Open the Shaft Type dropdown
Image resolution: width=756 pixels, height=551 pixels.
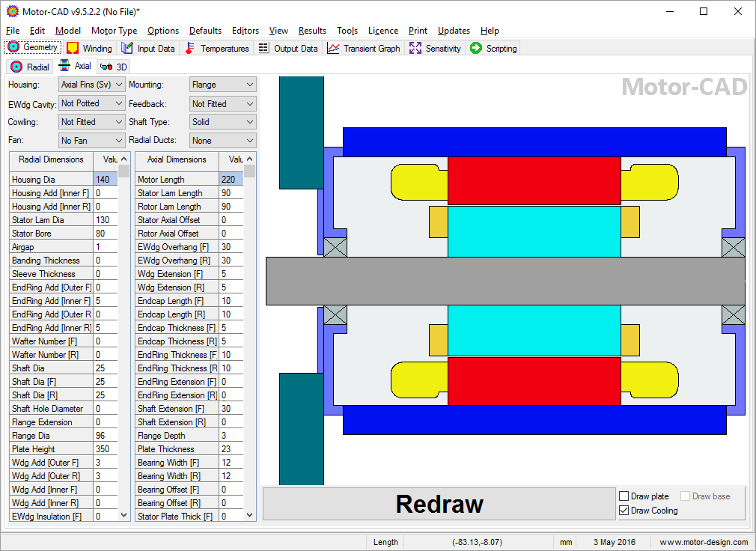223,122
